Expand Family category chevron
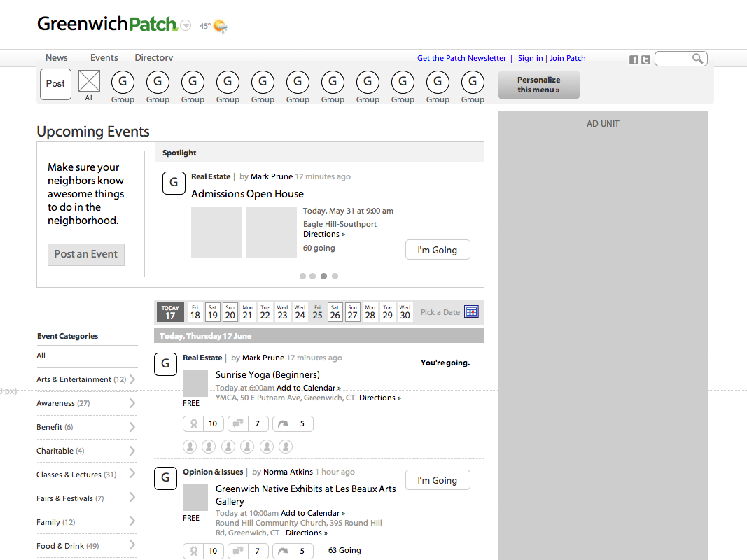Screen dimensions: 747x560 [132, 521]
